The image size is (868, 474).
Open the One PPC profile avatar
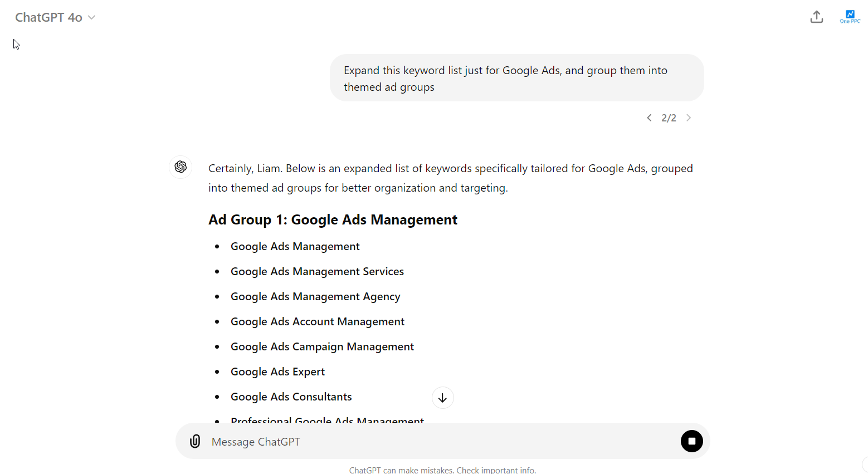[850, 17]
